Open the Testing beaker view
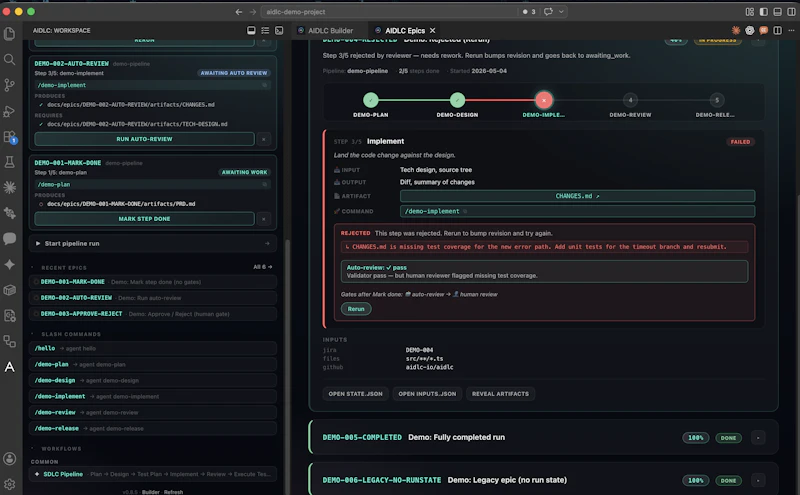 pos(10,162)
